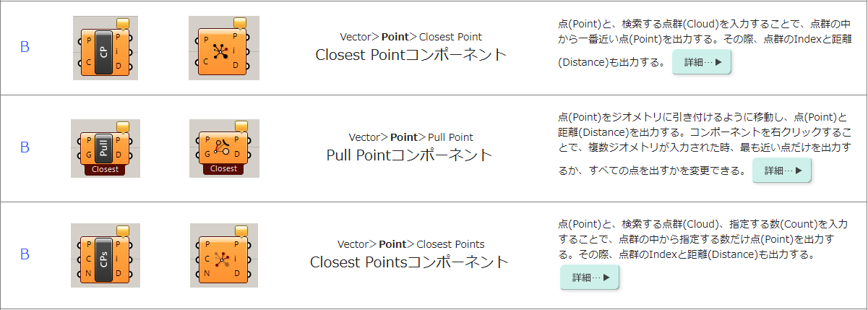Click the B link in the Pull Point row
The height and width of the screenshot is (310, 868).
pyautogui.click(x=25, y=147)
